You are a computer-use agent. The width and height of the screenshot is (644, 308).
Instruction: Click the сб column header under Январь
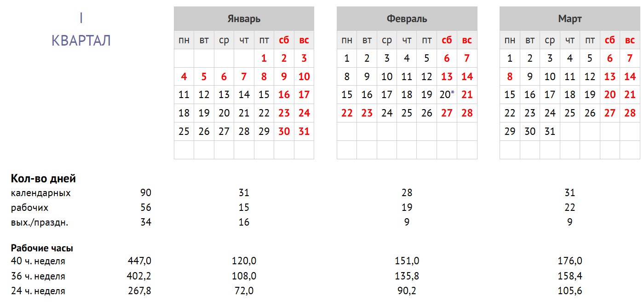click(x=284, y=40)
